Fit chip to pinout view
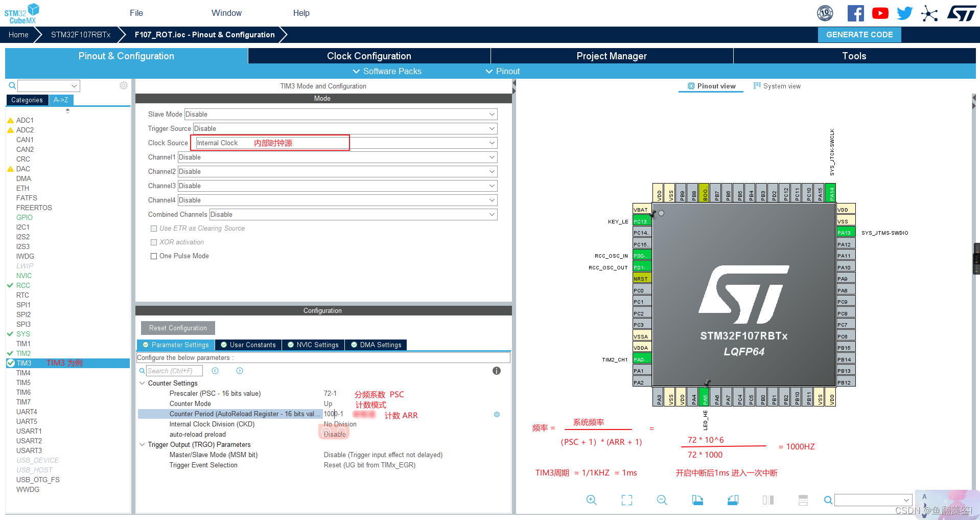The width and height of the screenshot is (980, 520). tap(627, 500)
